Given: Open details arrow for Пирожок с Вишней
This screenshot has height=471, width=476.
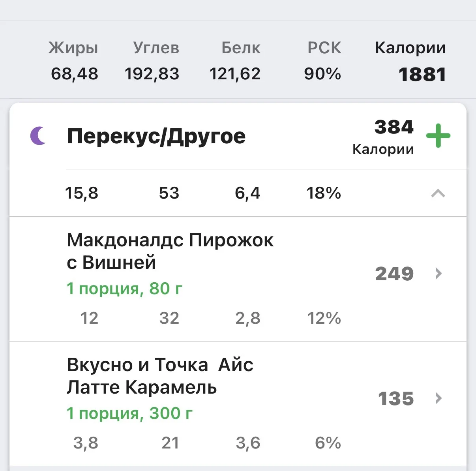Looking at the screenshot, I should click(x=438, y=274).
